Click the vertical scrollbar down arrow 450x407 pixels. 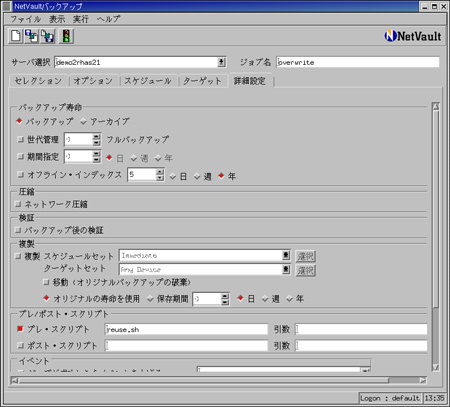click(435, 367)
